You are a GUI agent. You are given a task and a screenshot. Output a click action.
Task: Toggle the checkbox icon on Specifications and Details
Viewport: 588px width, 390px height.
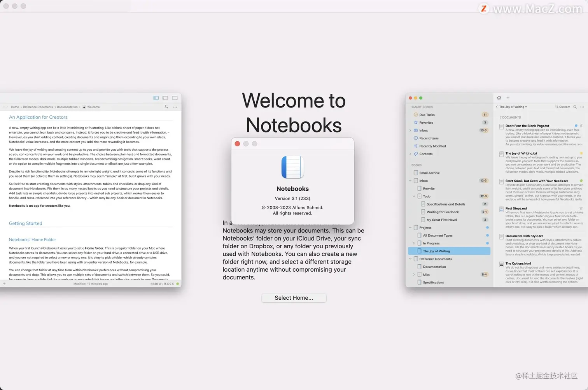tap(423, 204)
